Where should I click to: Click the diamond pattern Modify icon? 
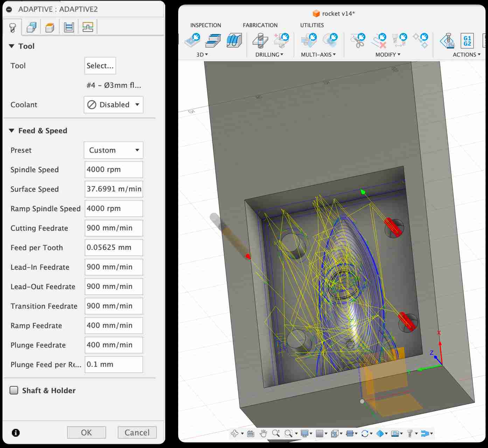(x=421, y=41)
